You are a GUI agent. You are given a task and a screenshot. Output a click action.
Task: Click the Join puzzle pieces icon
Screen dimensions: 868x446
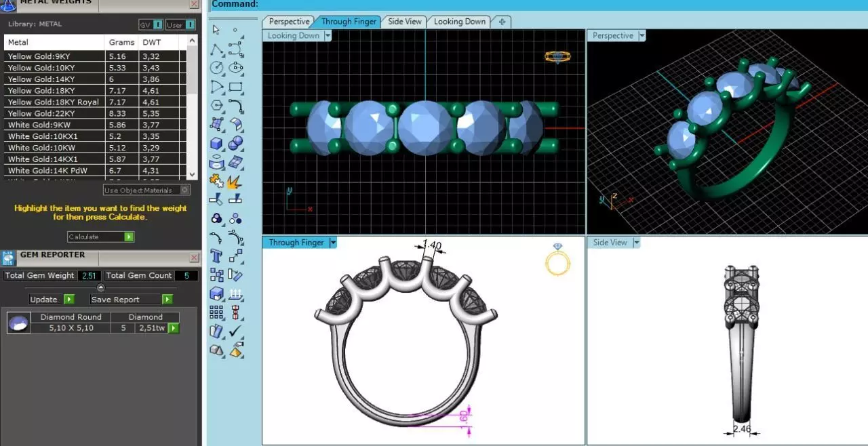coord(216,181)
